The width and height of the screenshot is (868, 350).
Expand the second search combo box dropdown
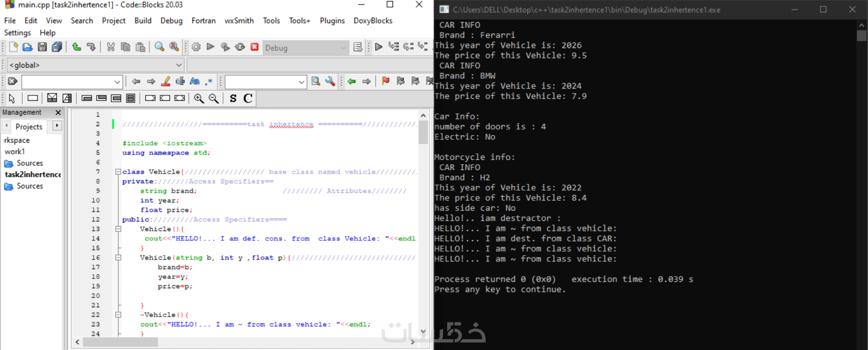(x=301, y=82)
